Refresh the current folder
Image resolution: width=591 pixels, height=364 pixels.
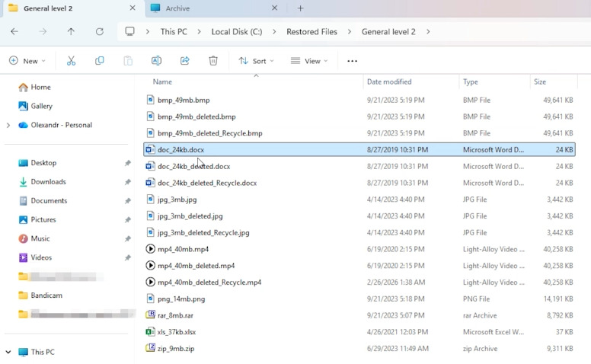(100, 32)
